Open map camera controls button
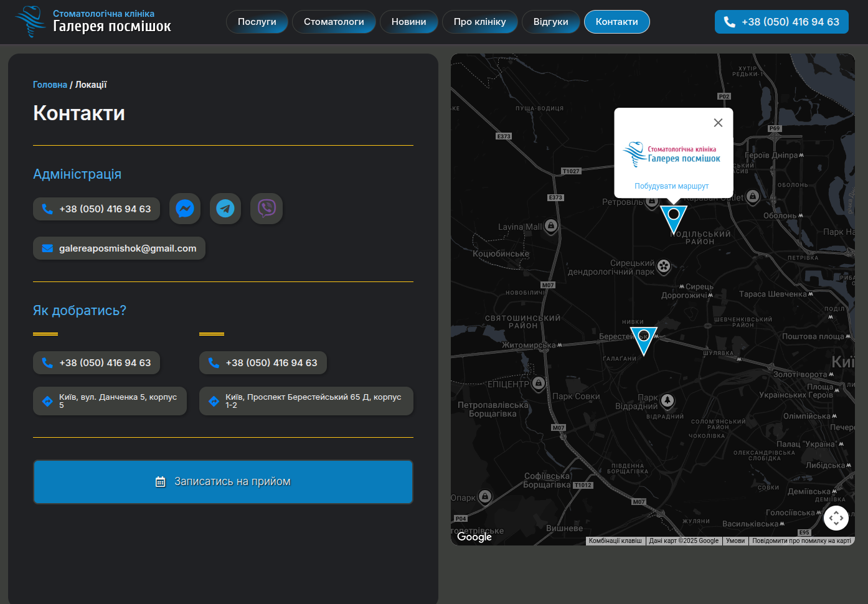 836,517
